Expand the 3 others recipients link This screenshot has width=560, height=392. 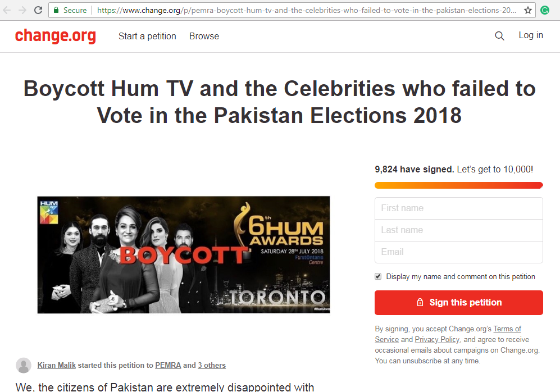point(212,365)
